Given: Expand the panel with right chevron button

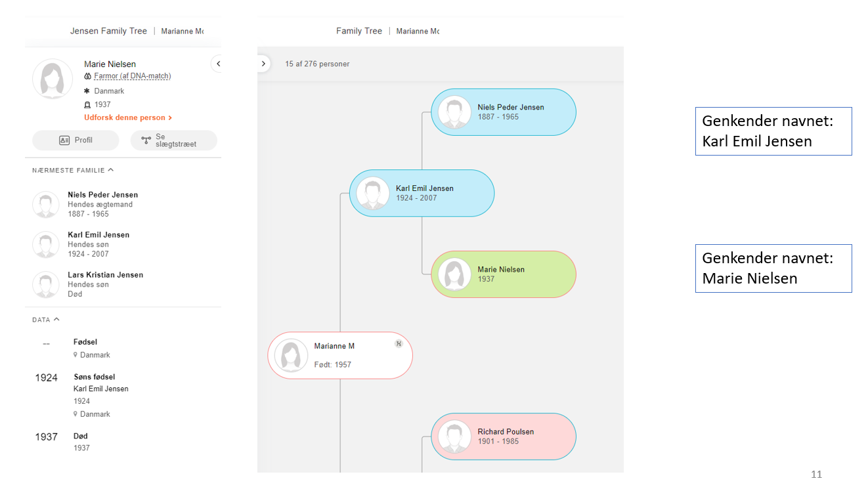Looking at the screenshot, I should pyautogui.click(x=263, y=64).
